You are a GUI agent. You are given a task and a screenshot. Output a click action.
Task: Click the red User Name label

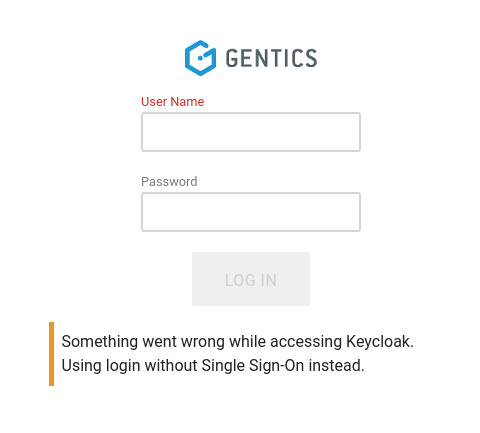pos(172,102)
